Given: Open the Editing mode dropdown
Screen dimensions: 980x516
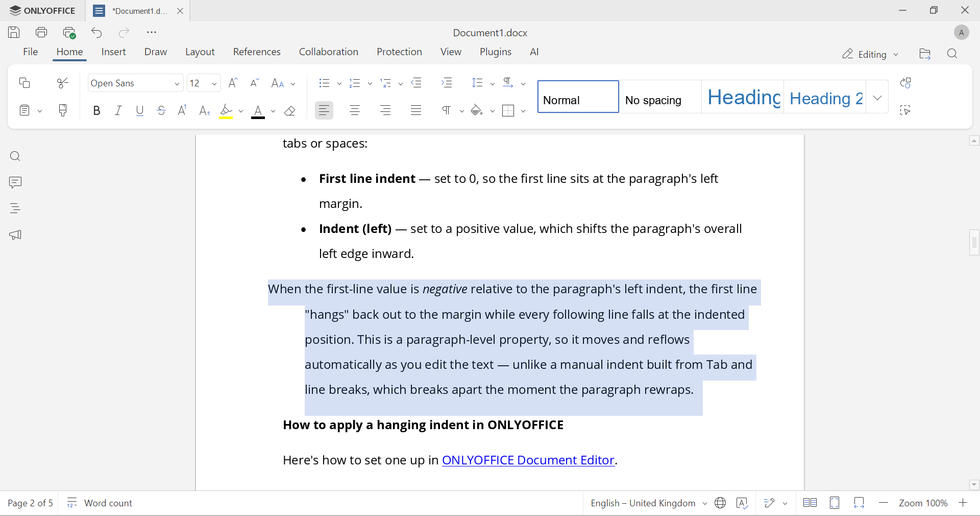Looking at the screenshot, I should (x=870, y=54).
